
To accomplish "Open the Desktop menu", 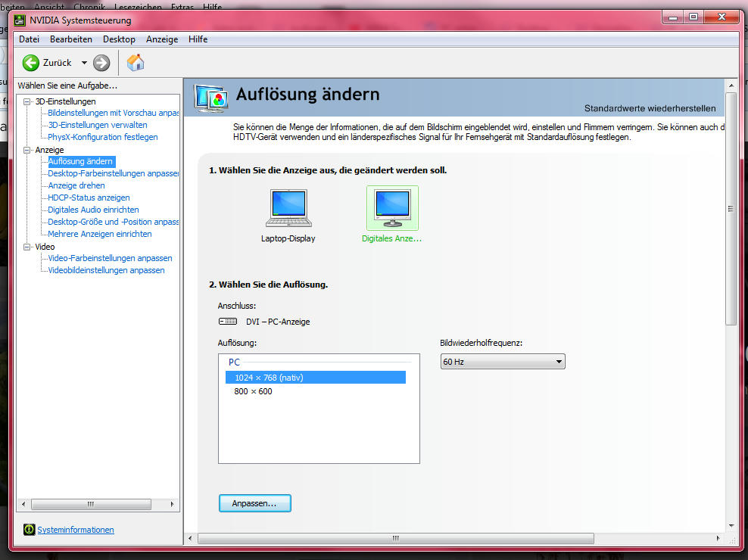I will point(120,39).
